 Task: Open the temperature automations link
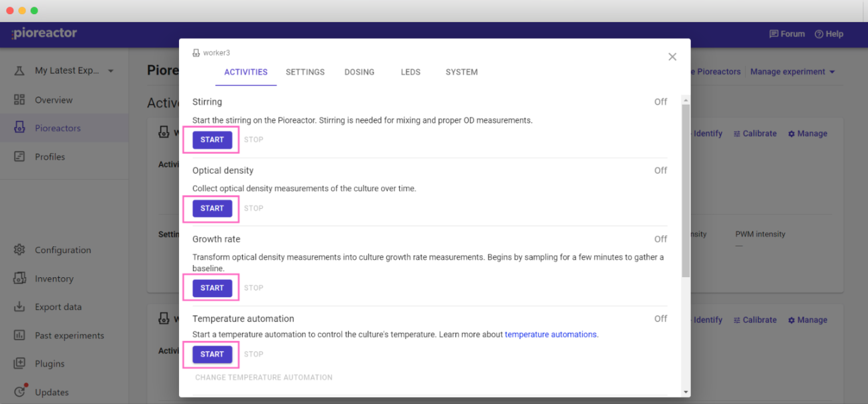(551, 334)
